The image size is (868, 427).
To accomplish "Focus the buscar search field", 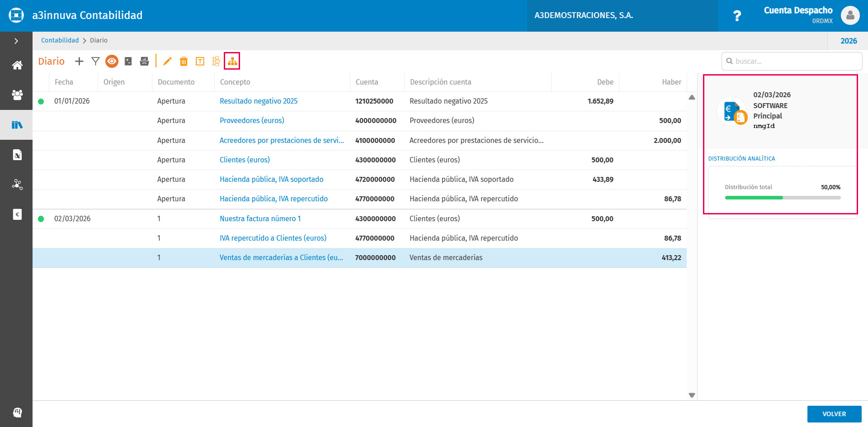I will point(792,61).
